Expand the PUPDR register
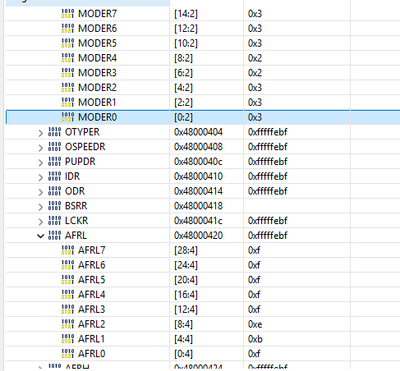Image resolution: width=400 pixels, height=371 pixels. 41,163
